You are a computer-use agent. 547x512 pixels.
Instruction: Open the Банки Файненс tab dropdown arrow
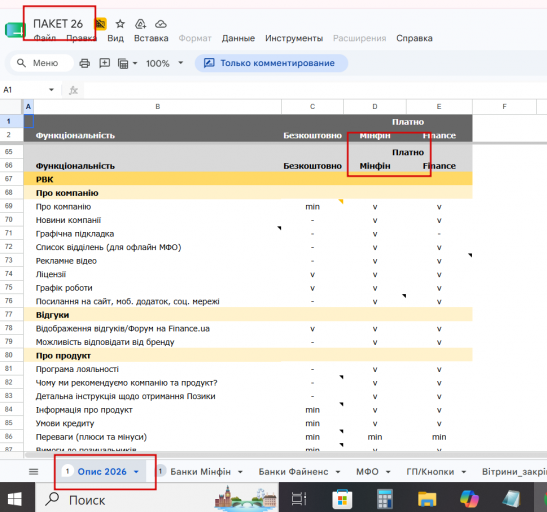pos(338,472)
